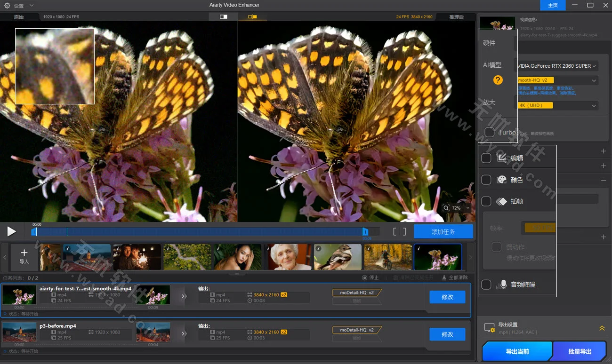The height and width of the screenshot is (364, 612).
Task: Switch to the 主页 (Home) tab
Action: [x=552, y=5]
